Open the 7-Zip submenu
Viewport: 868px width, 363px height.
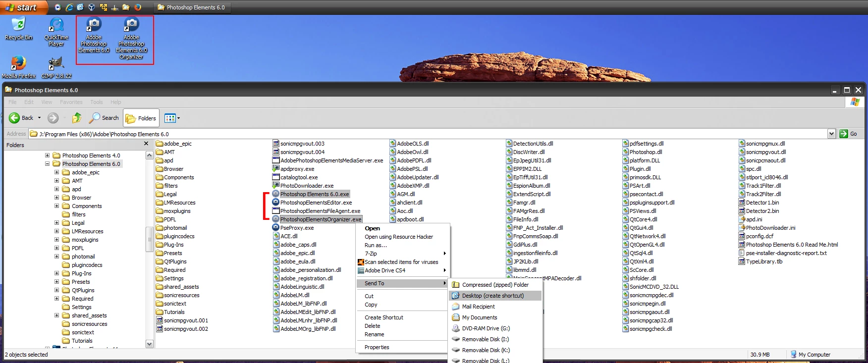tap(402, 254)
